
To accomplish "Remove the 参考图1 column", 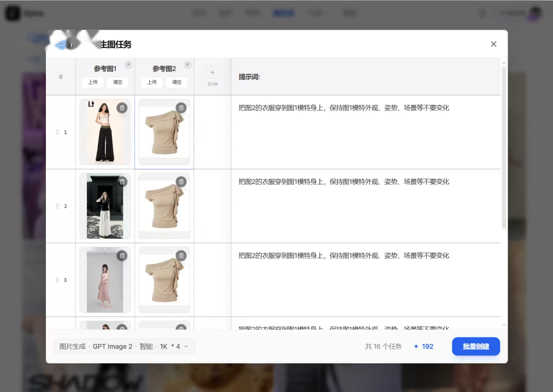I will tap(128, 64).
